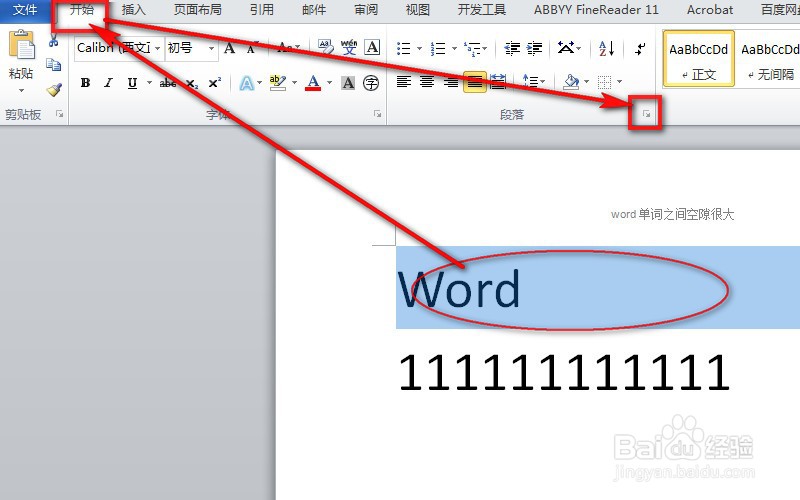
Task: Click the clear formatting eraser icon
Action: pyautogui.click(x=325, y=47)
